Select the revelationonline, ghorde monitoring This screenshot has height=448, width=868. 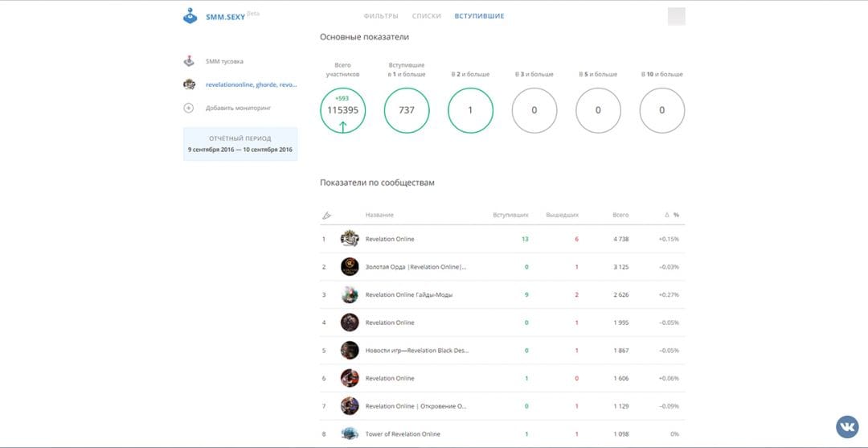pos(252,84)
